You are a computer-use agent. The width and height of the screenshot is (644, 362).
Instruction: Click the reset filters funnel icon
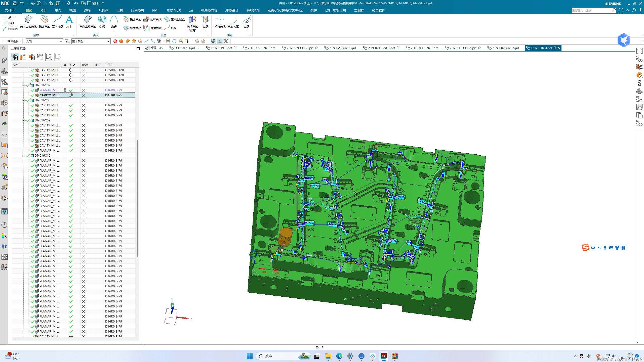pos(67,41)
